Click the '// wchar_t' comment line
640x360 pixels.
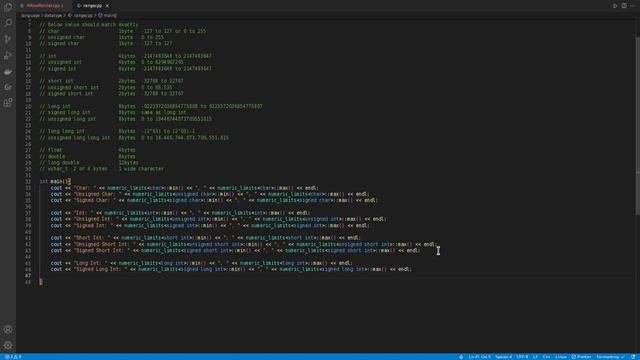pyautogui.click(x=102, y=169)
